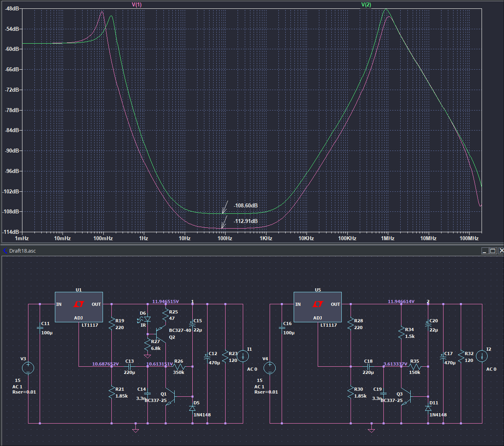
Task: Click the R28 220 resistor symbol
Action: tap(351, 323)
